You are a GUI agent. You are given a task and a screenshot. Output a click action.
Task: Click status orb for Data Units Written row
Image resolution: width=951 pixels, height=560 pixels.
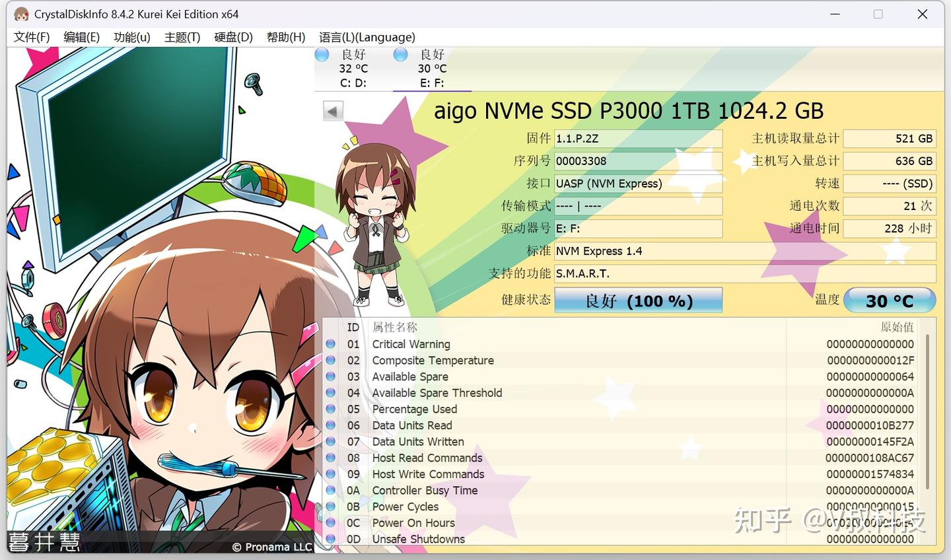[x=331, y=442]
